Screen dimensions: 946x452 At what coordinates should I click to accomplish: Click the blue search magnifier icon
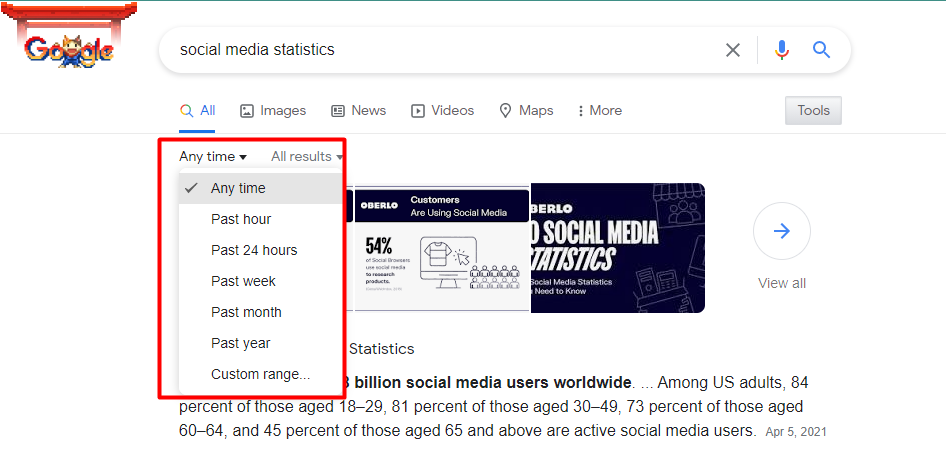pos(822,50)
